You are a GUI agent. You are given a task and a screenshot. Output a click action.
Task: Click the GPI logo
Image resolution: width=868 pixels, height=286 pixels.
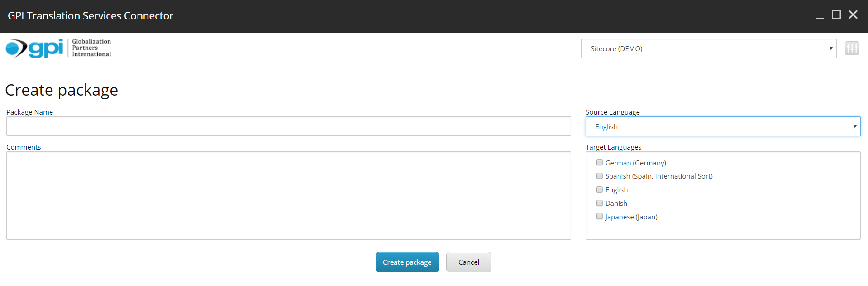[x=34, y=48]
